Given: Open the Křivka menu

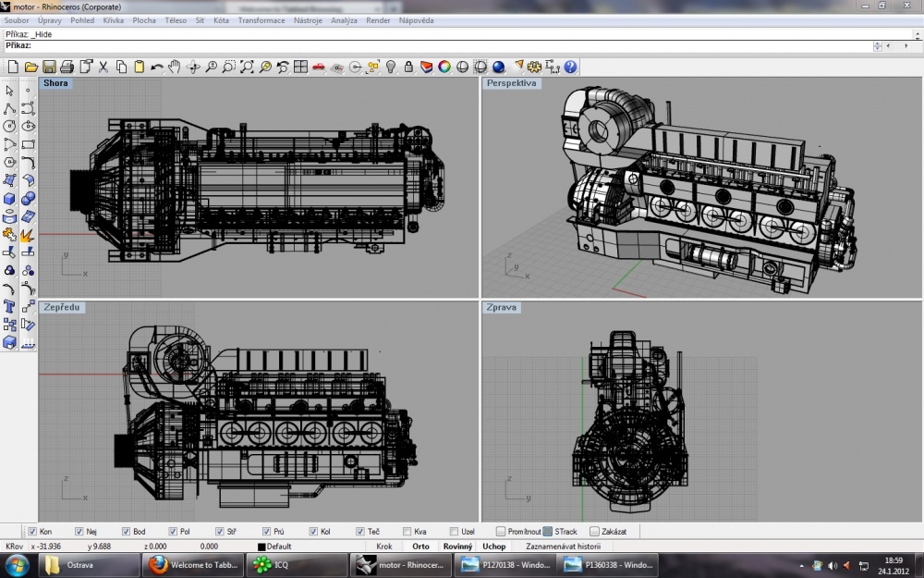Looking at the screenshot, I should (113, 20).
